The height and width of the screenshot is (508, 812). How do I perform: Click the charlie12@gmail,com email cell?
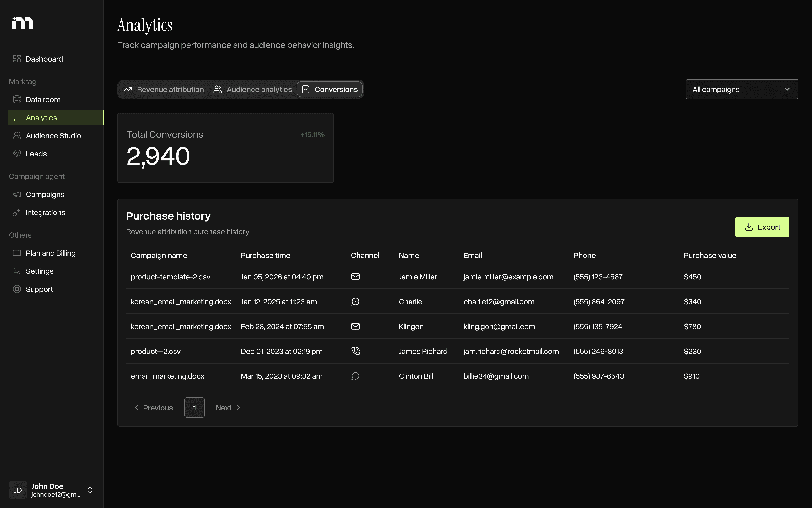(x=499, y=302)
